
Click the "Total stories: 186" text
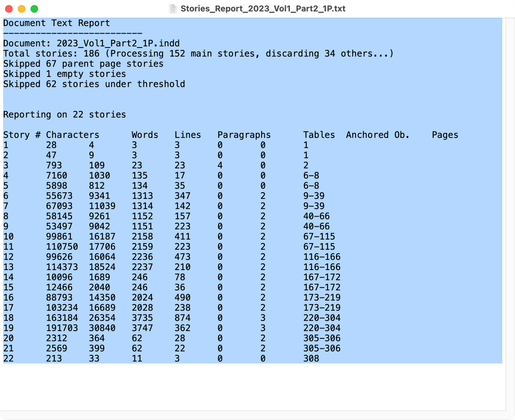[x=51, y=54]
